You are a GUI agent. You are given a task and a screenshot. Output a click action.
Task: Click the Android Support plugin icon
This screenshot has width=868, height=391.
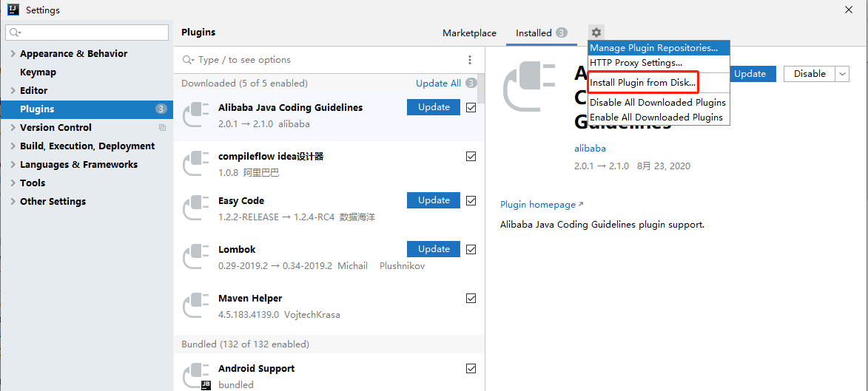pos(196,376)
